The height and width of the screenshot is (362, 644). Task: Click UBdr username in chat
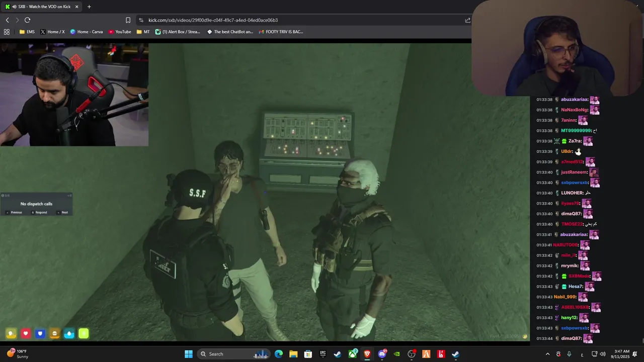click(x=567, y=151)
